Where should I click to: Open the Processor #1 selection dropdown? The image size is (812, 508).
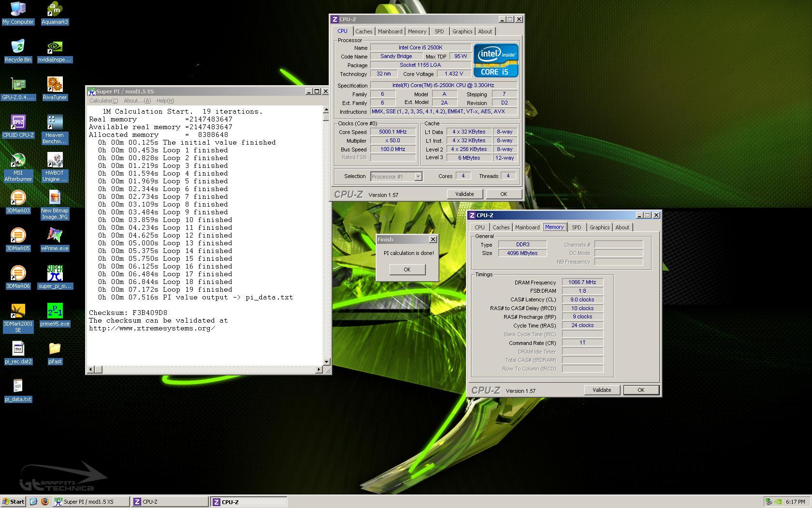pyautogui.click(x=396, y=177)
